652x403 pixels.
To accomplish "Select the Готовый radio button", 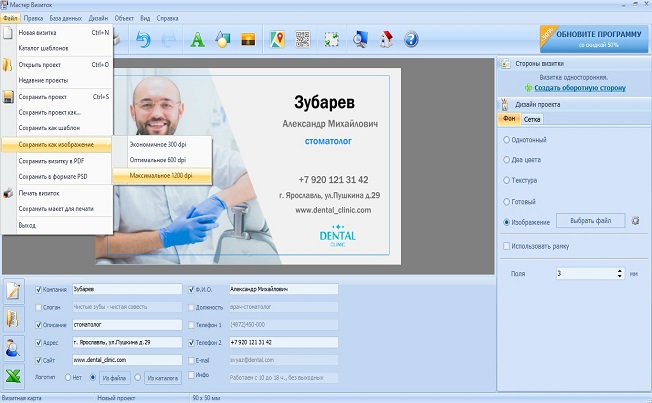I will pos(506,202).
